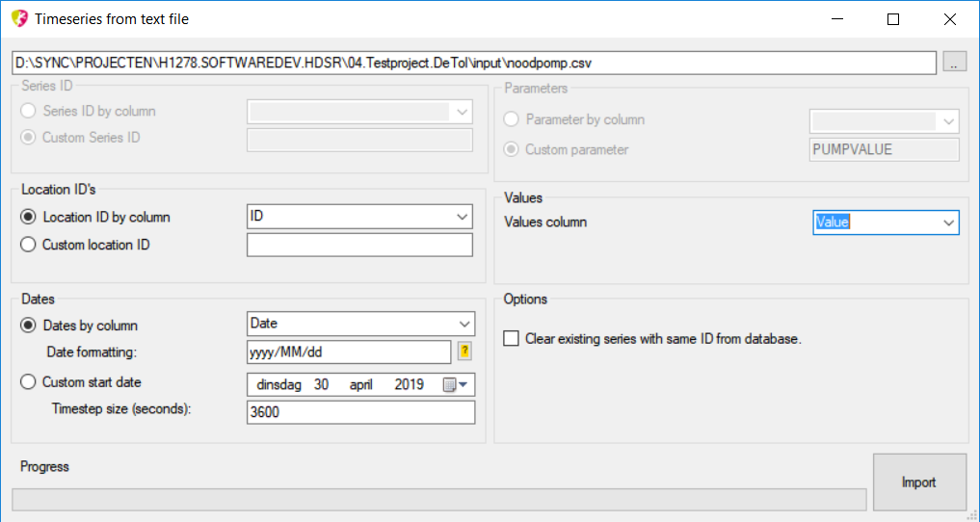The height and width of the screenshot is (522, 980).
Task: Expand the Location ID column dropdown
Action: pos(462,217)
